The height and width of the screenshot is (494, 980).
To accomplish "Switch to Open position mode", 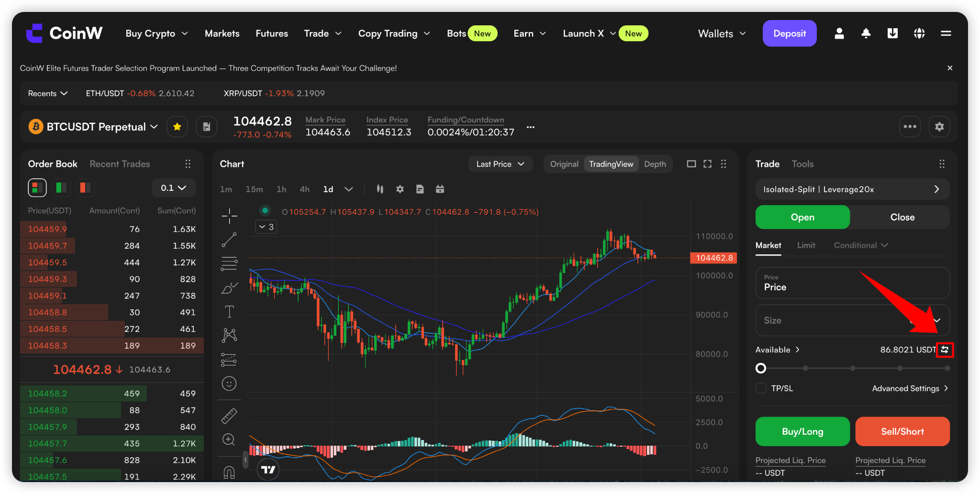I will point(802,217).
